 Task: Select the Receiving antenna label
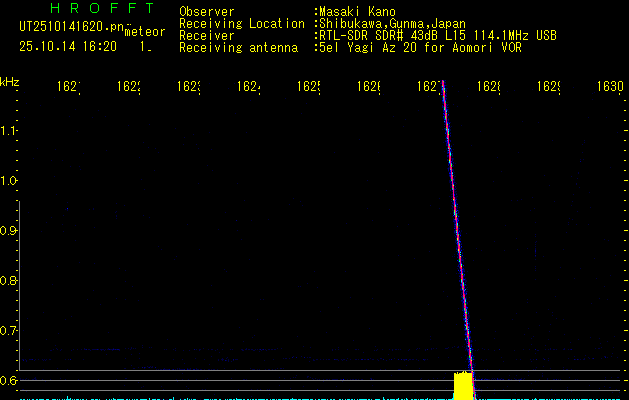coord(238,47)
